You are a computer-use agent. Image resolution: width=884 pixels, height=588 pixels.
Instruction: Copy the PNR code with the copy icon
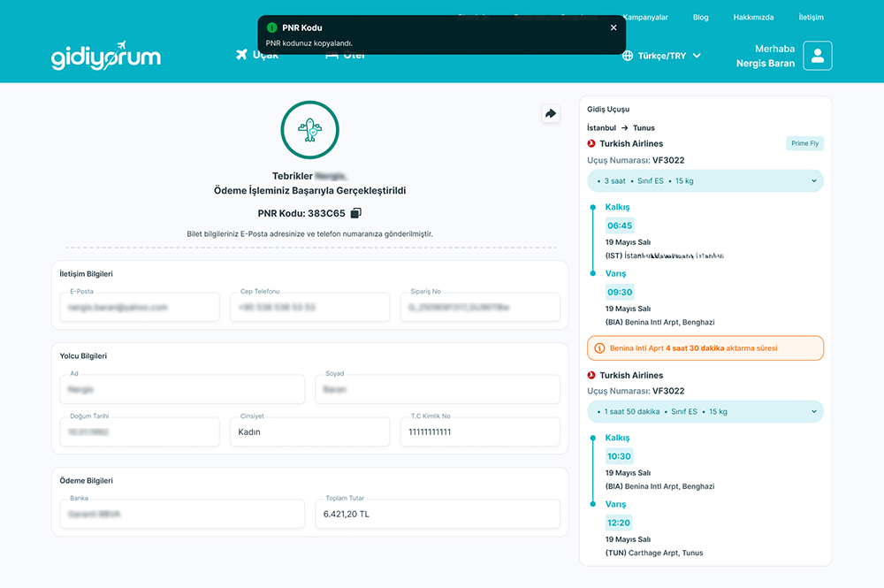coord(355,213)
